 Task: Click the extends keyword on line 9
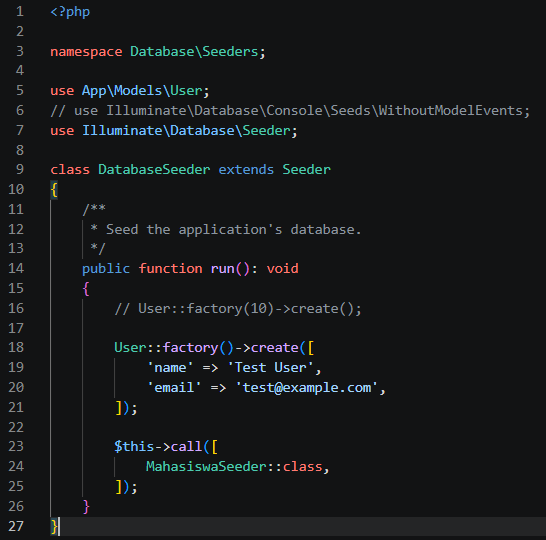[246, 170]
